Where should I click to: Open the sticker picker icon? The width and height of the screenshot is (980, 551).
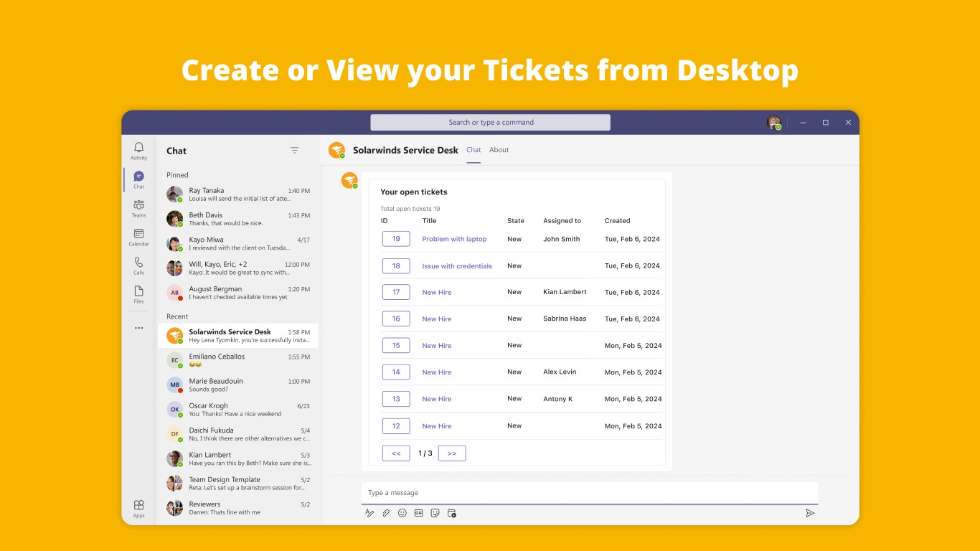(435, 513)
